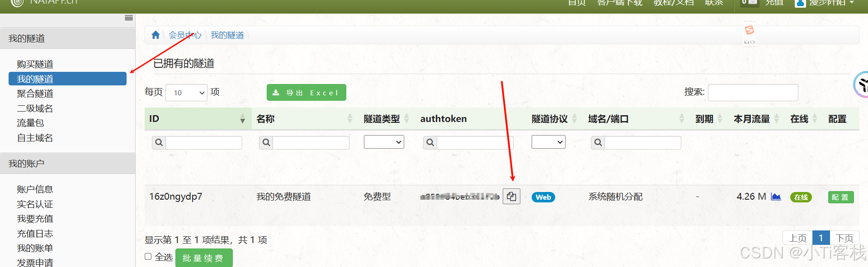
Task: Expand 我的账户 sidebar section header
Action: point(67,164)
